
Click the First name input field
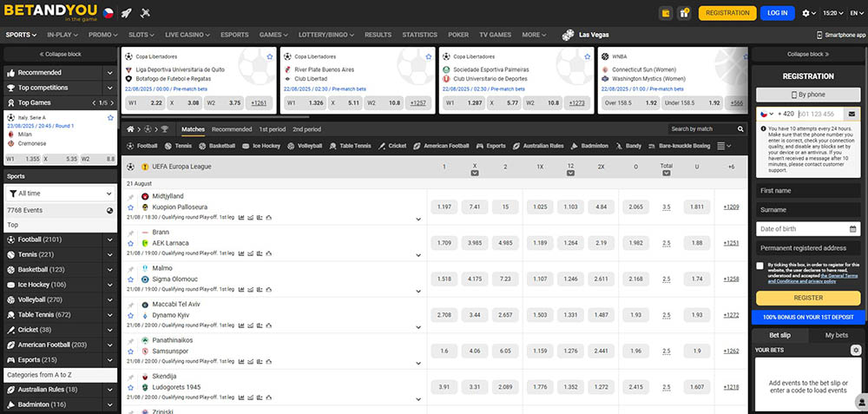808,190
